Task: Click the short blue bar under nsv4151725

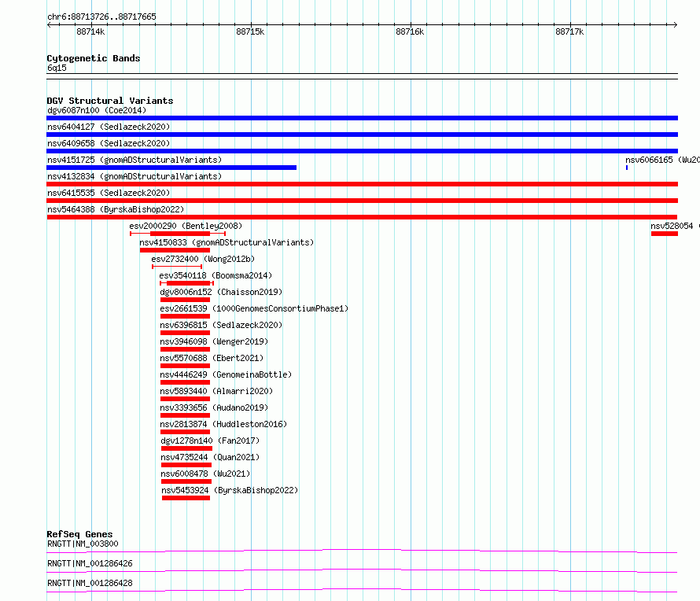Action: click(x=171, y=168)
